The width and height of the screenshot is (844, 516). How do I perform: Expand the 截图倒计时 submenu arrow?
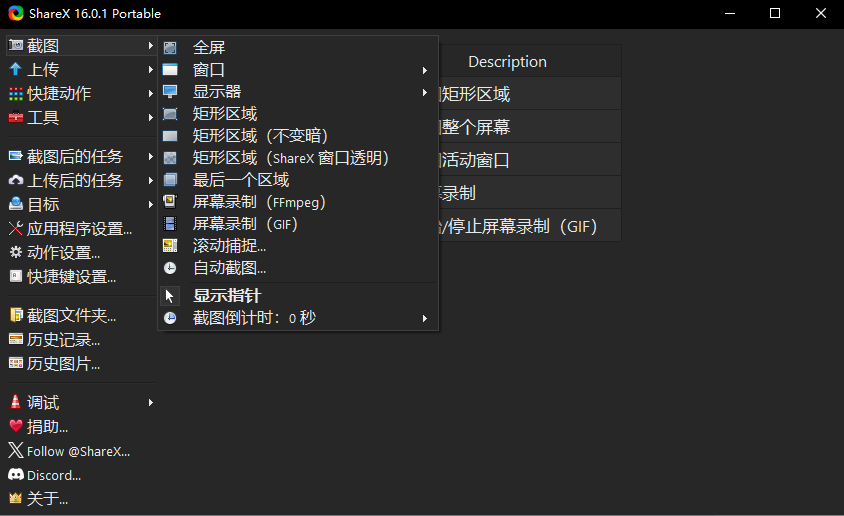(425, 319)
